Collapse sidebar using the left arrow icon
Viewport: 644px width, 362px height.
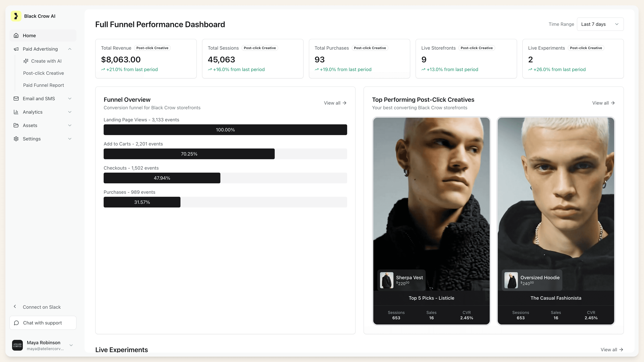pyautogui.click(x=15, y=307)
